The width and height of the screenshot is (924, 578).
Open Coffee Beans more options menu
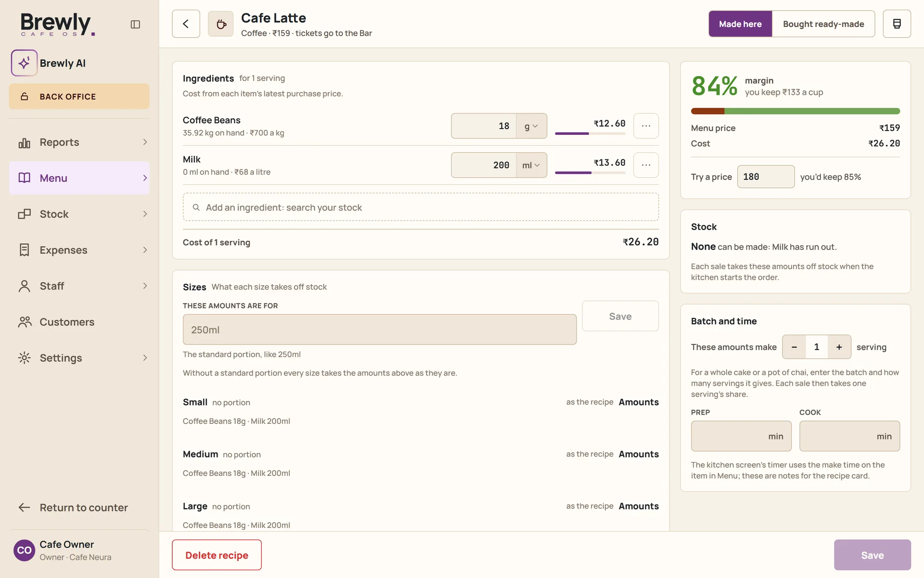coord(646,126)
